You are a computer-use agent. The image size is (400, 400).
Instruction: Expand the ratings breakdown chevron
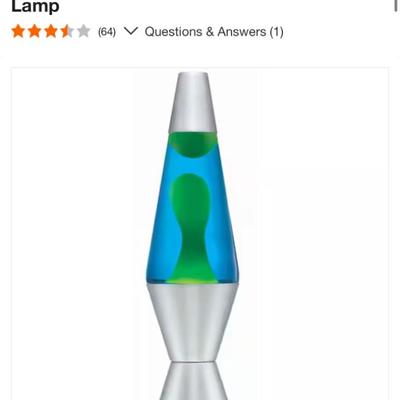click(x=131, y=31)
